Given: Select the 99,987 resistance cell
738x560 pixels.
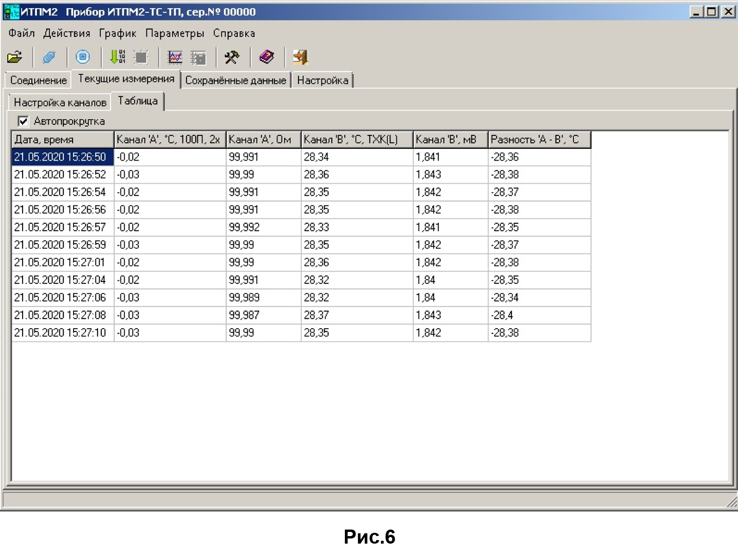Looking at the screenshot, I should (244, 315).
